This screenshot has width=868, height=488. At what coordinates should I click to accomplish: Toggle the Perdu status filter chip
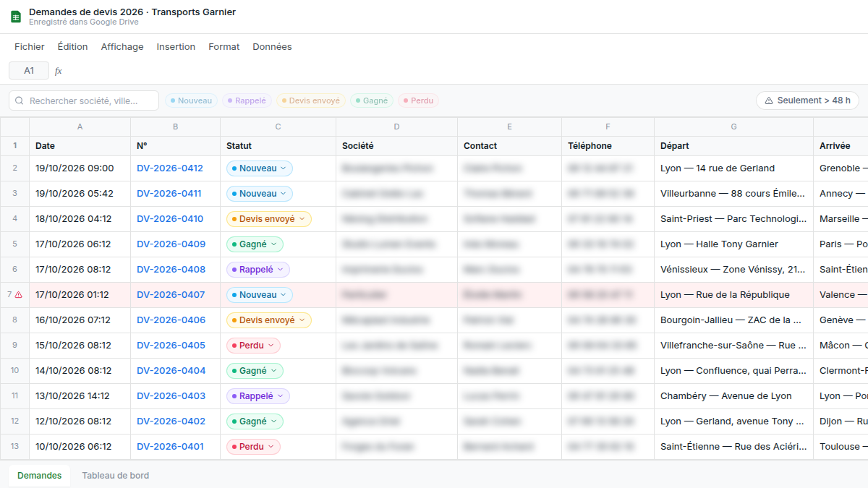pyautogui.click(x=418, y=101)
